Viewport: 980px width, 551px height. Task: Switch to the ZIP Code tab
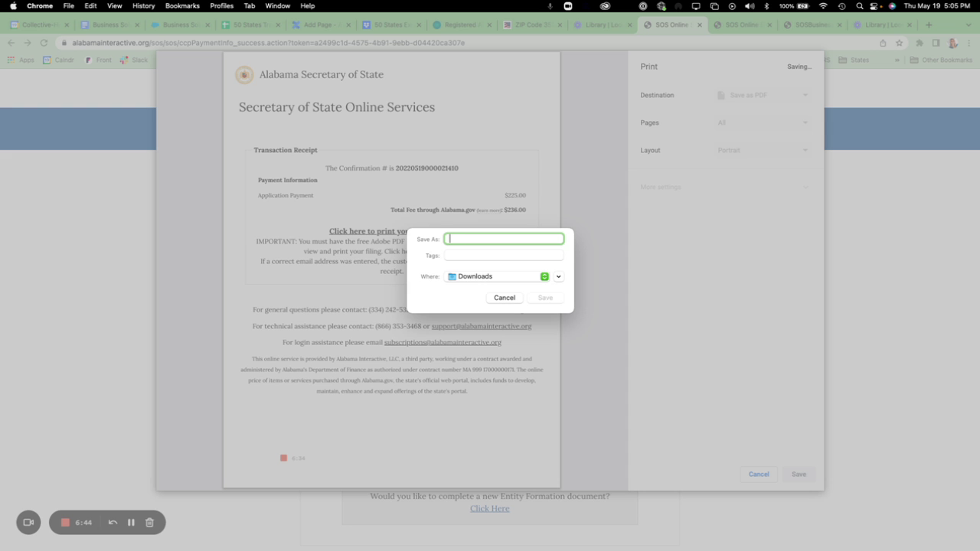pyautogui.click(x=531, y=24)
